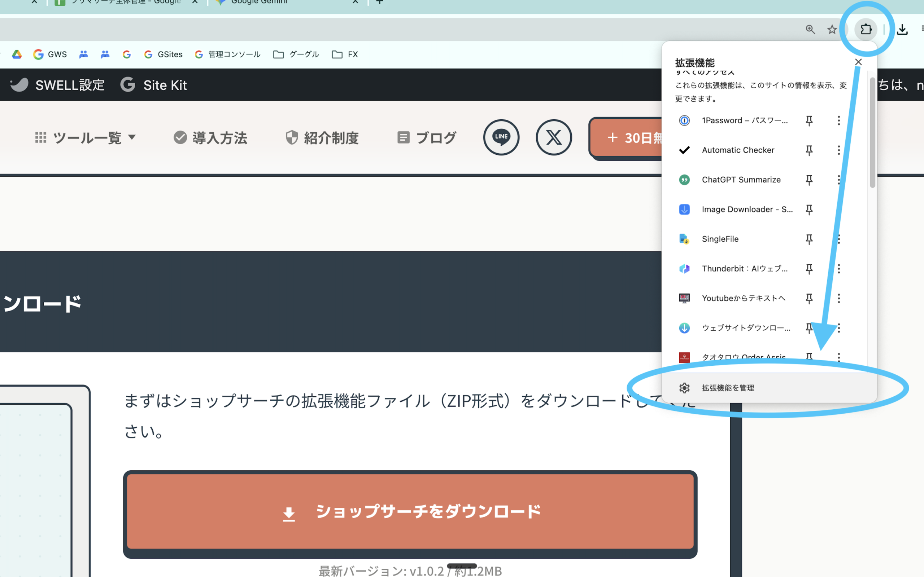Viewport: 924px width, 577px height.
Task: Click the zoom magnifier icon in the toolbar
Action: click(x=810, y=29)
